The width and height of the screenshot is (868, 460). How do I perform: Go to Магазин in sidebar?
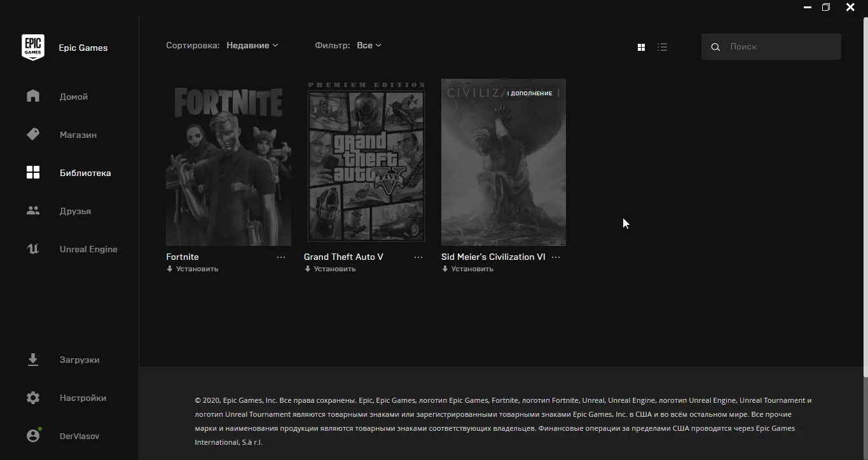click(78, 135)
